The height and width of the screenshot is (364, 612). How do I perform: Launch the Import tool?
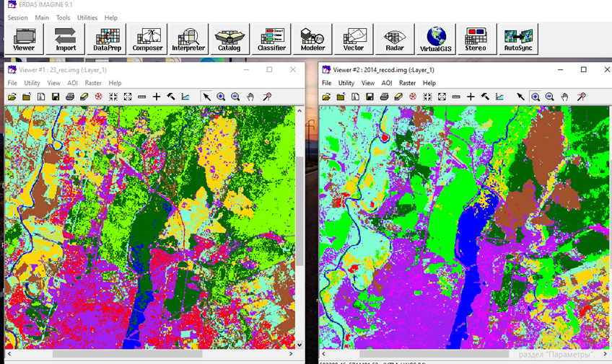click(65, 39)
